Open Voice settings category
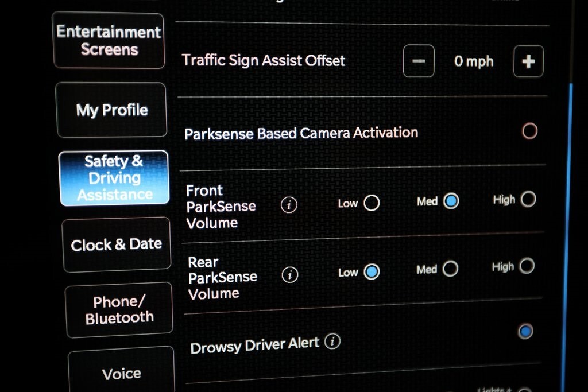The image size is (588, 392). (x=122, y=371)
